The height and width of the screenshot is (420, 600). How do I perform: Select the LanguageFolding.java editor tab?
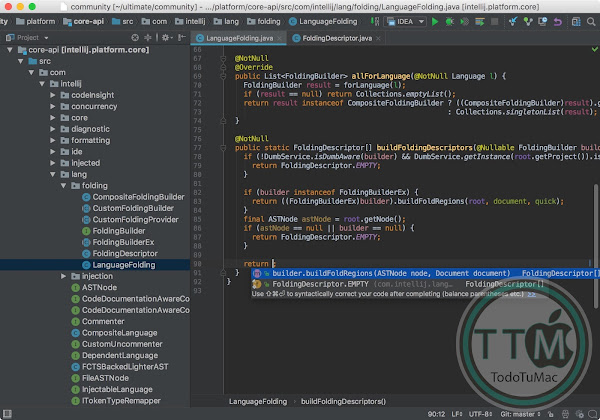tap(240, 38)
